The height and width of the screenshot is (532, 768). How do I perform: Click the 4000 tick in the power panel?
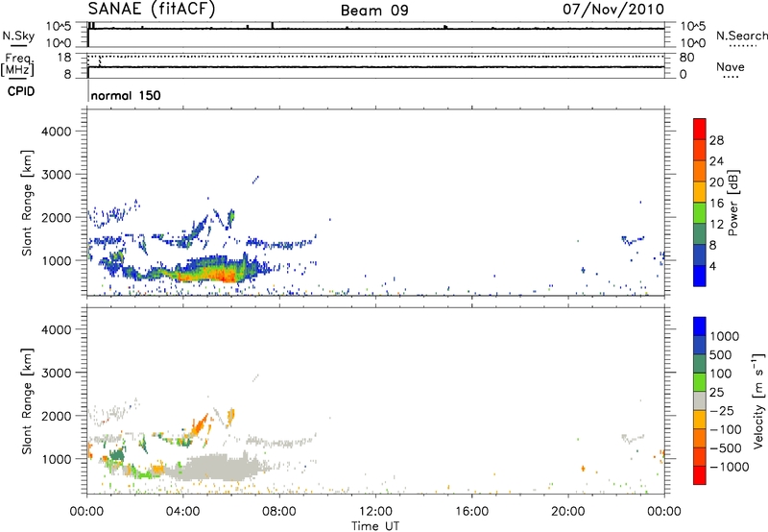57,132
